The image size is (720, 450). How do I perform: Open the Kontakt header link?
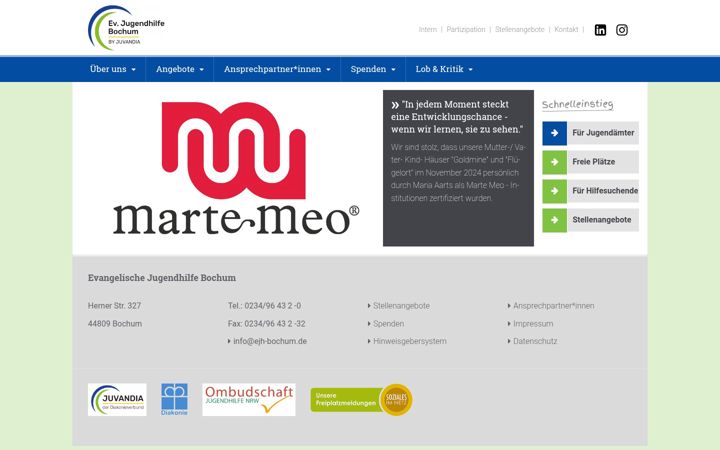[566, 29]
